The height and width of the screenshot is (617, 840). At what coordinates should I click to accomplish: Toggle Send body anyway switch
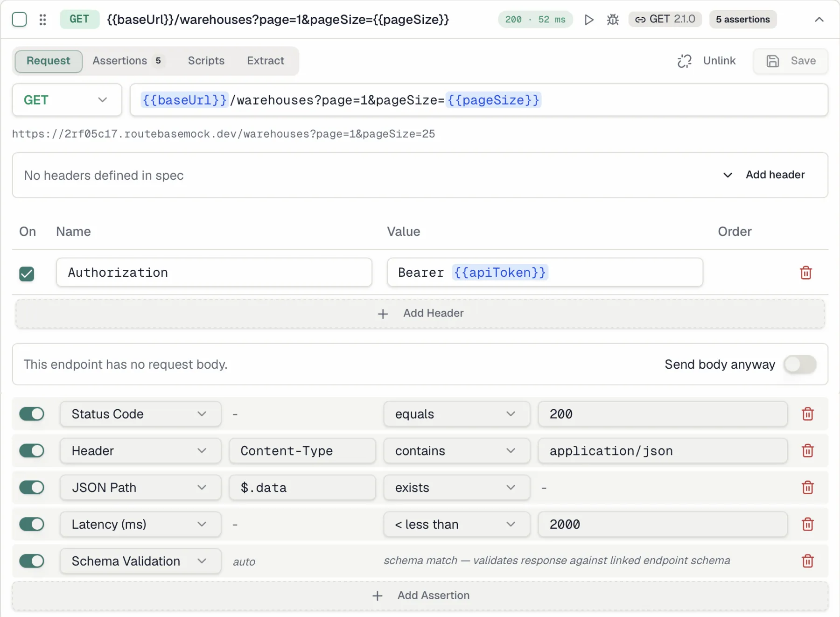(x=800, y=365)
